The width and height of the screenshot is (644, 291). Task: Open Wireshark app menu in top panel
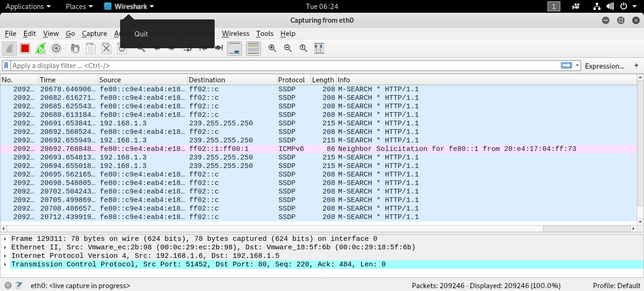[129, 6]
